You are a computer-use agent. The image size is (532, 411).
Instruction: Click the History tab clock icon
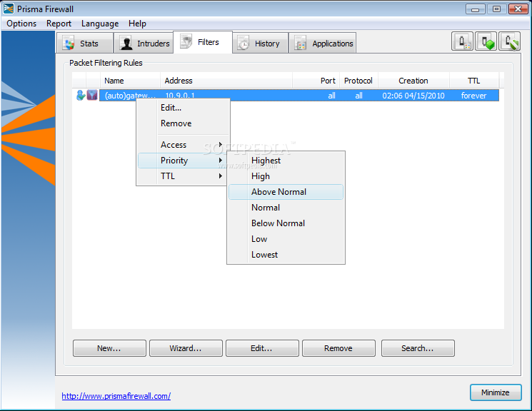pyautogui.click(x=243, y=44)
